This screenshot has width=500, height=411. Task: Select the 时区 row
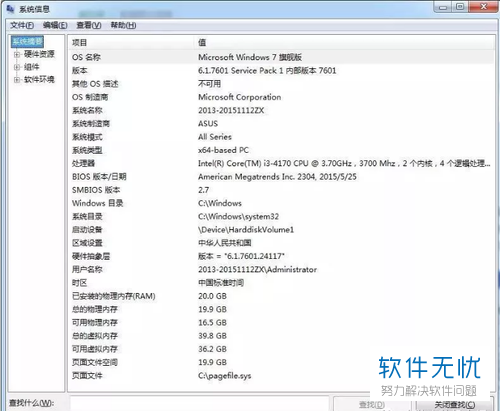(281, 283)
